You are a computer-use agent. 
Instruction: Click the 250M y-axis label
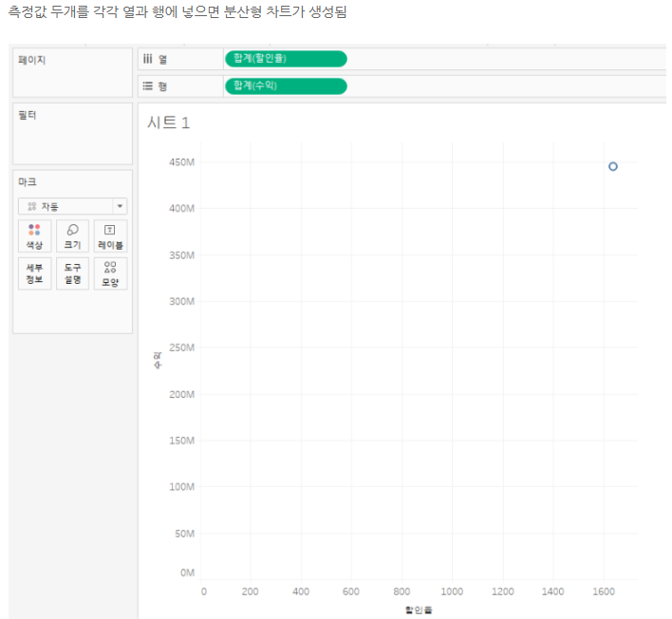[x=181, y=347]
